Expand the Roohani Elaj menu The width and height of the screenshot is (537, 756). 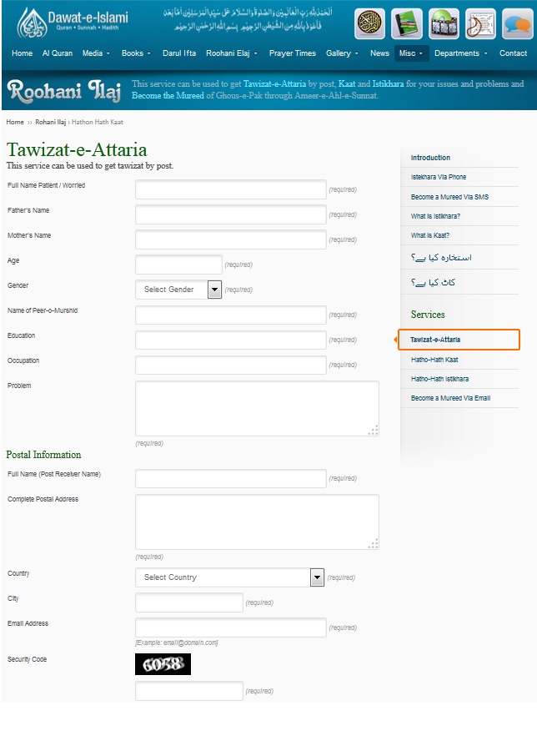[x=232, y=53]
